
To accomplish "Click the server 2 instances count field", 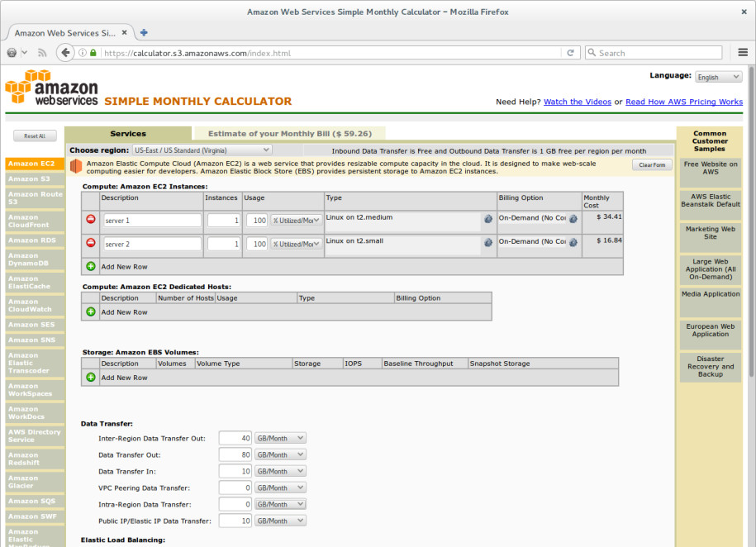I will tap(224, 244).
